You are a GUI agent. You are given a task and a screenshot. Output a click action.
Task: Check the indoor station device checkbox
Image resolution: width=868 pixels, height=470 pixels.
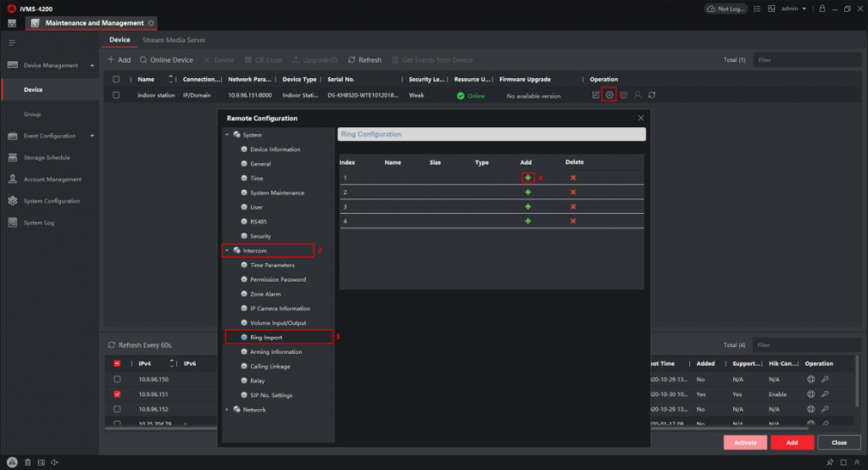click(116, 95)
